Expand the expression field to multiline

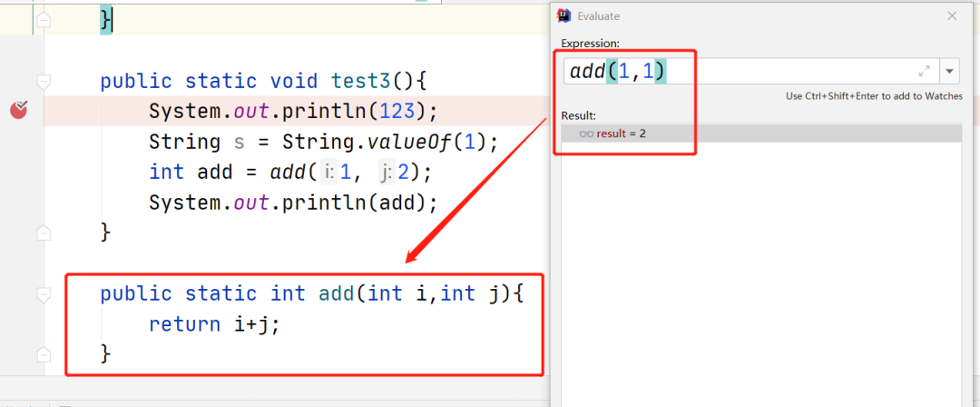coord(924,71)
